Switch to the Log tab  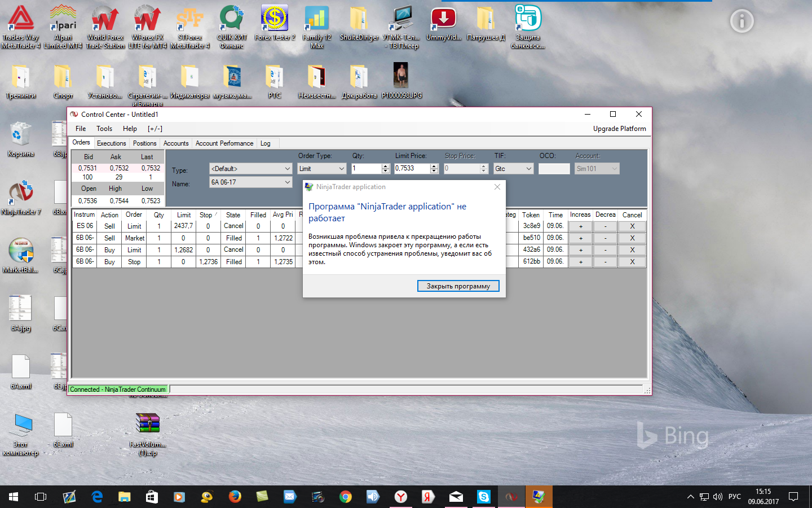[x=266, y=143]
